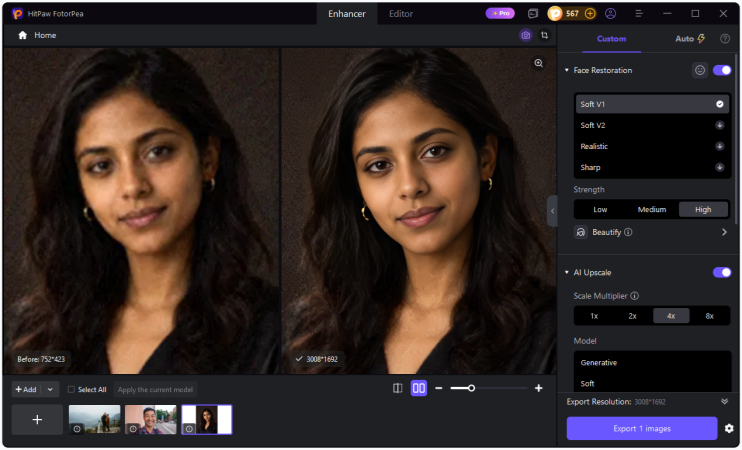Choose 8x scale multiplier
This screenshot has height=450, width=742.
pyautogui.click(x=709, y=316)
